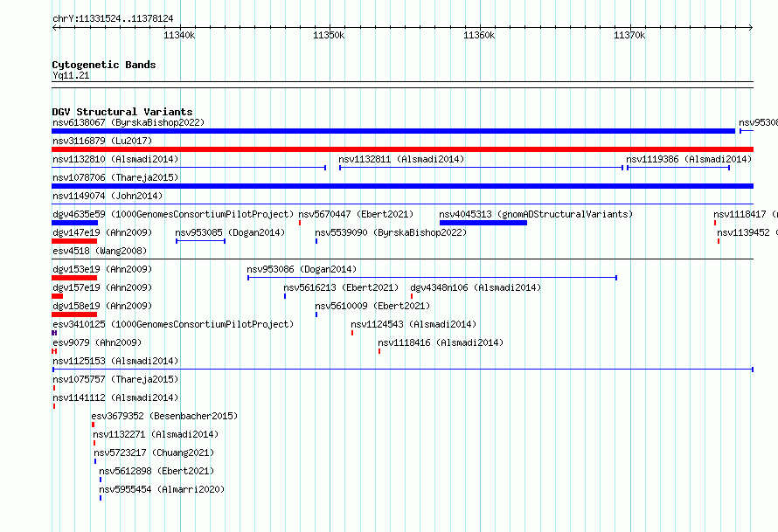Click esv4518 (Wang2008) label
The image size is (778, 532).
100,251
